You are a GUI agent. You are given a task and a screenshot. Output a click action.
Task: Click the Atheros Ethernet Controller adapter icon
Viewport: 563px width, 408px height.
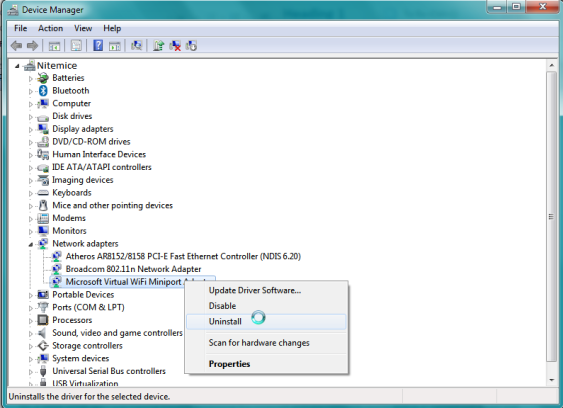(x=56, y=256)
